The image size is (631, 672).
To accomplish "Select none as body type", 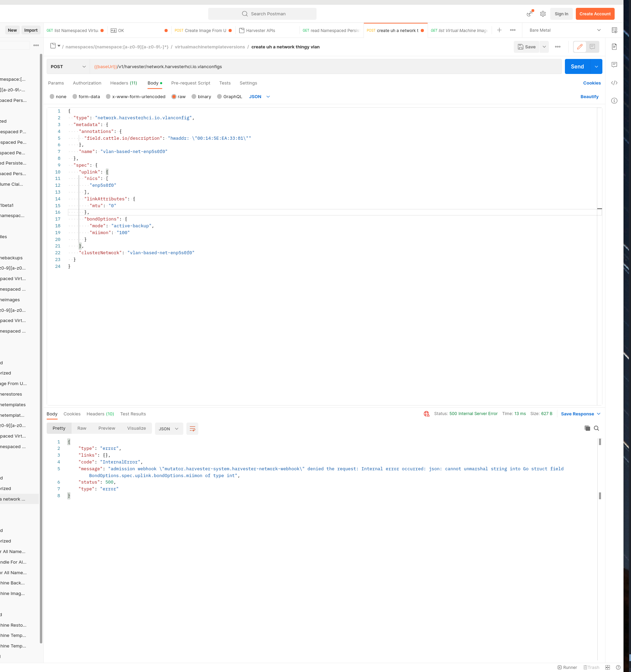I will click(x=58, y=96).
